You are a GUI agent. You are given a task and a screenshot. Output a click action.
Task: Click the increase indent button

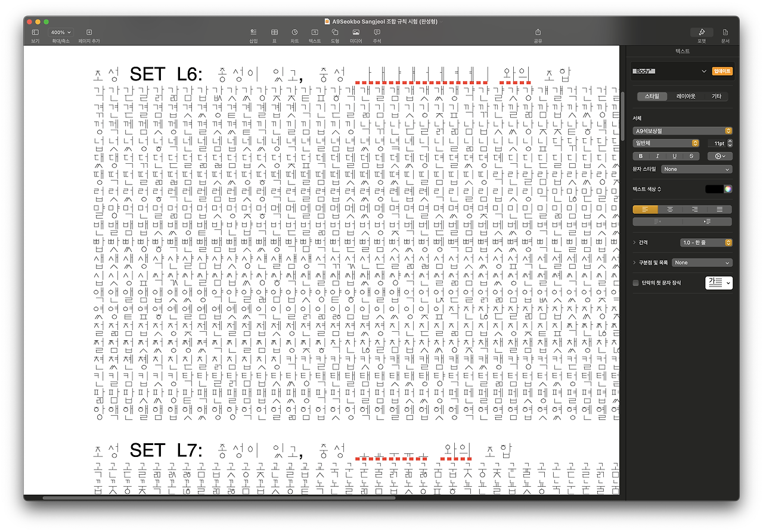(x=708, y=222)
